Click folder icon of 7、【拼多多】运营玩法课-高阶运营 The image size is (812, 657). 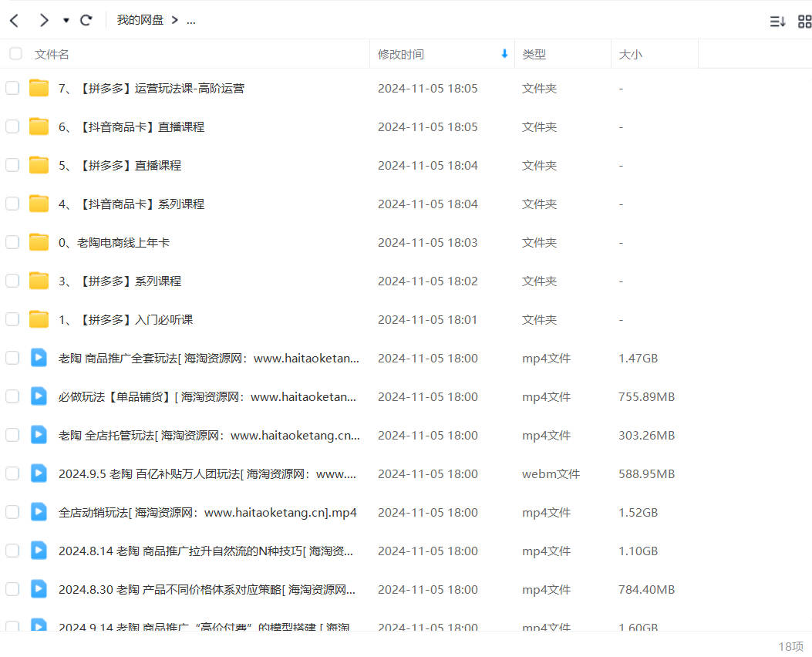click(x=39, y=88)
